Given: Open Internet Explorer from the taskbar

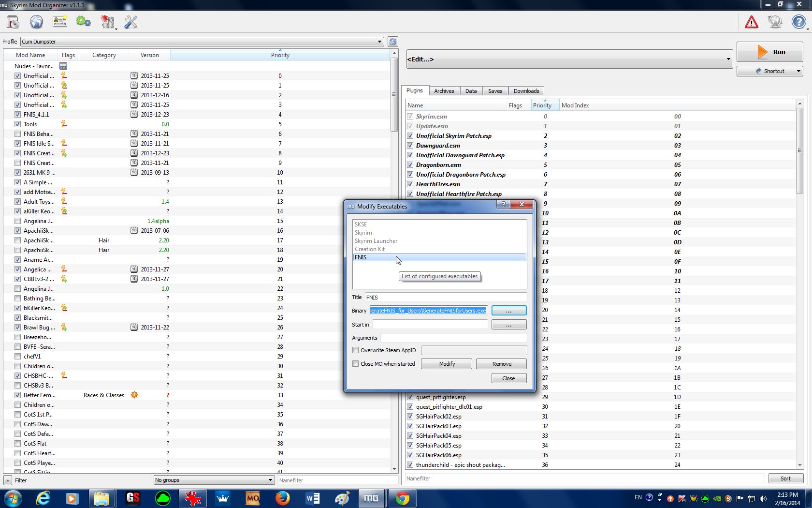Looking at the screenshot, I should point(43,498).
